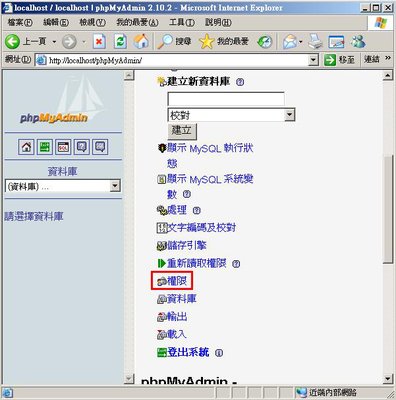Click the main panel scrollbar down arrow
This screenshot has width=396, height=400.
(x=387, y=379)
